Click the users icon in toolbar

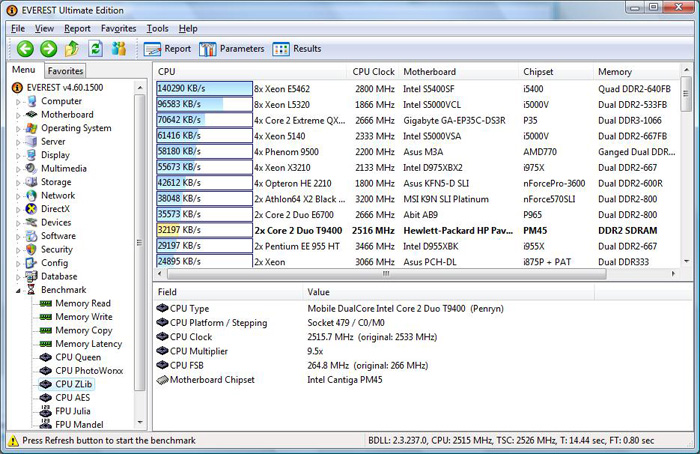(119, 49)
